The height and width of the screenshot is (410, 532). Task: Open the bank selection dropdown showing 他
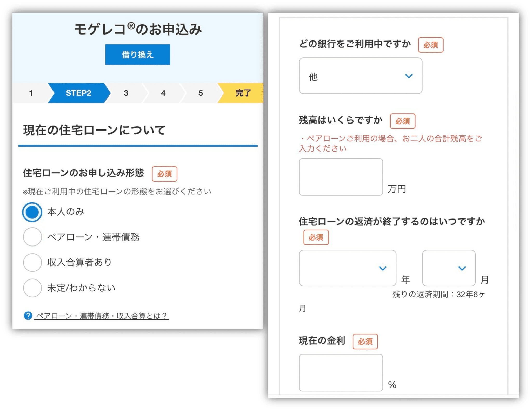(x=360, y=76)
